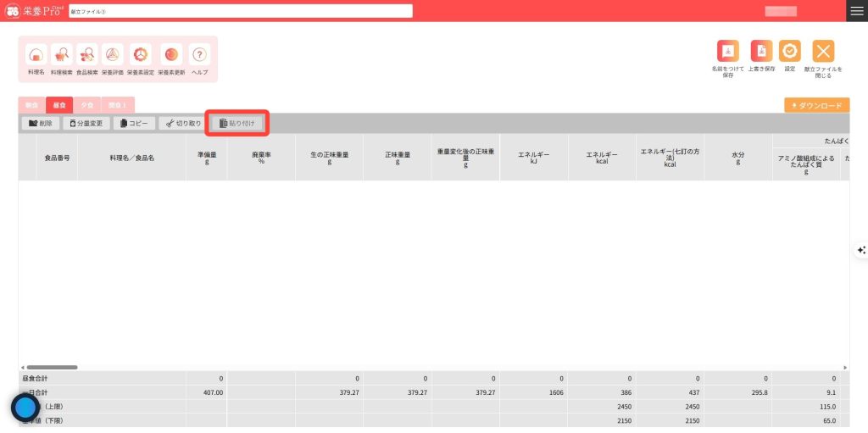Open 食品検索 food search tool
Image resolution: width=868 pixels, height=433 pixels.
87,55
